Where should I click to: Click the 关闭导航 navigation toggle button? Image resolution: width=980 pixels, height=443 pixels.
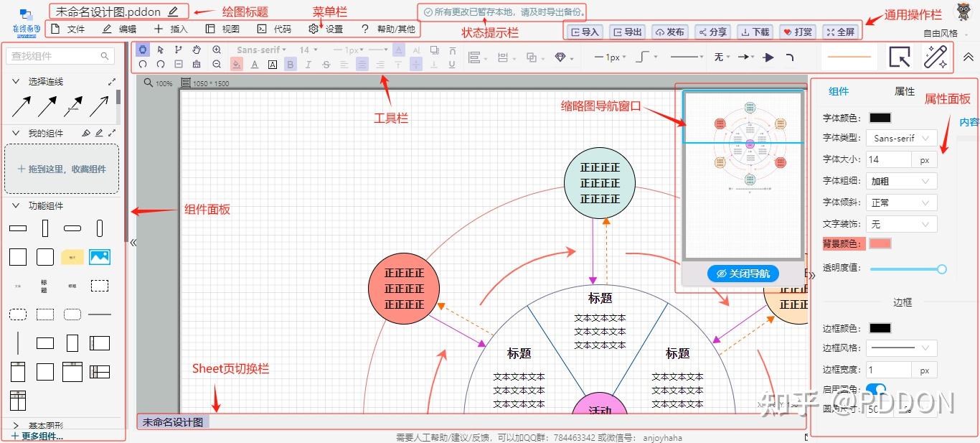coord(743,274)
